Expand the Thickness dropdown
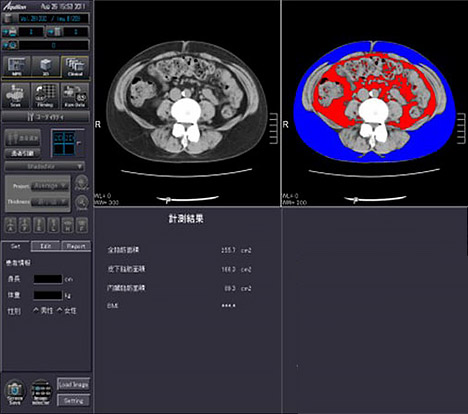The height and width of the screenshot is (414, 468). (50, 202)
